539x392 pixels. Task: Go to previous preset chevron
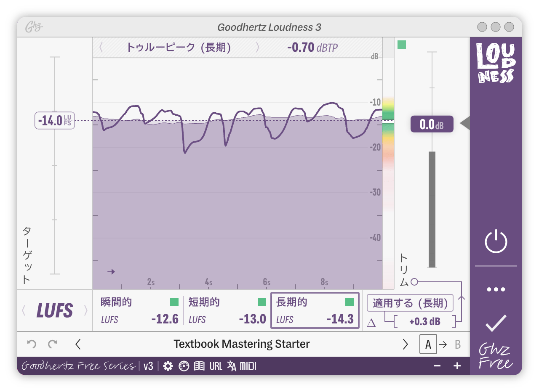click(77, 344)
